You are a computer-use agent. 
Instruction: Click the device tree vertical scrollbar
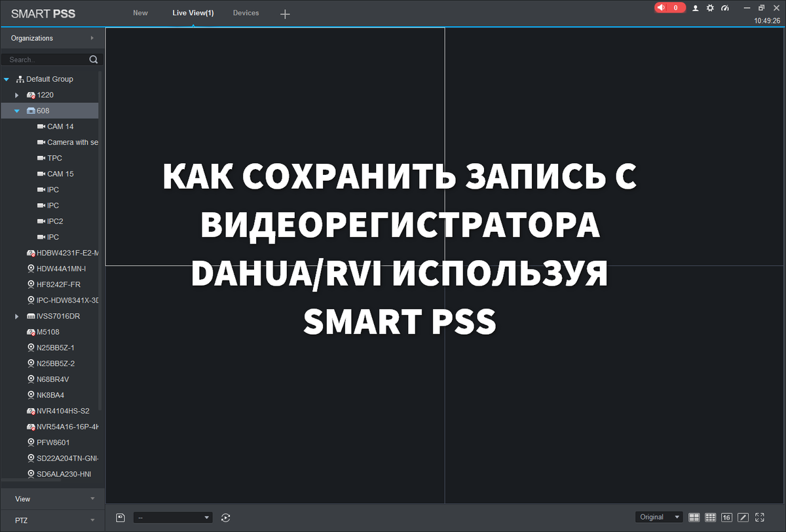(x=100, y=242)
